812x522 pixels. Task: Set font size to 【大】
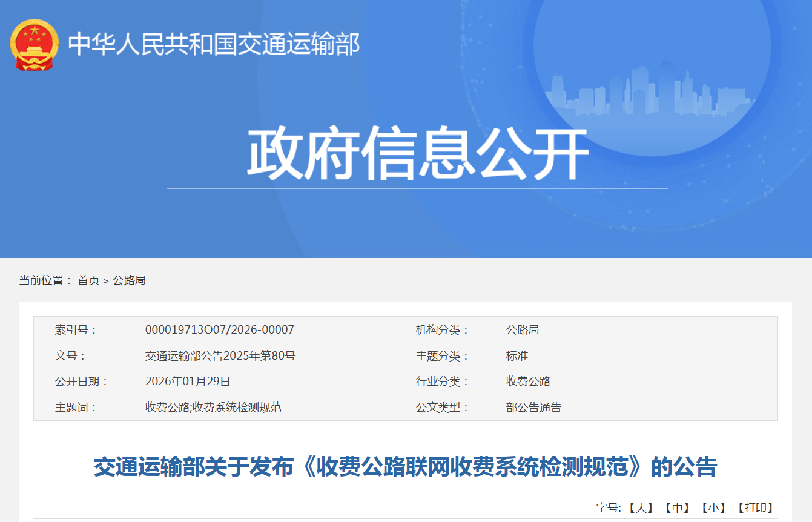641,507
